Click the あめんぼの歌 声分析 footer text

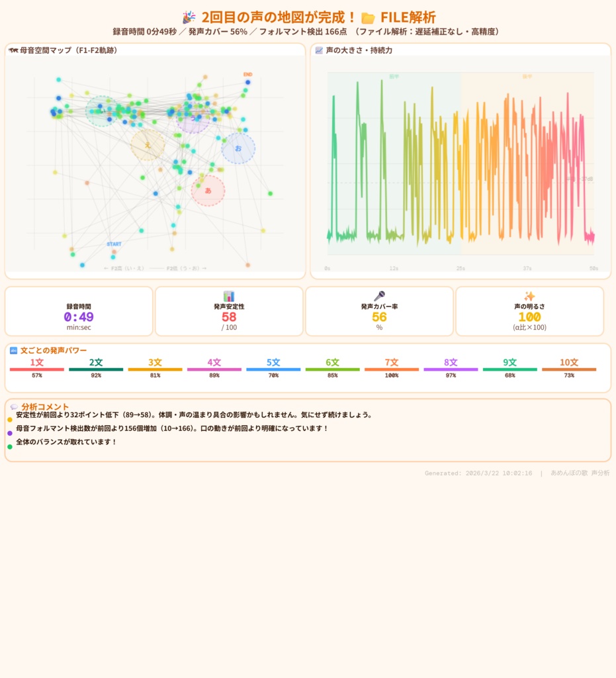[580, 473]
